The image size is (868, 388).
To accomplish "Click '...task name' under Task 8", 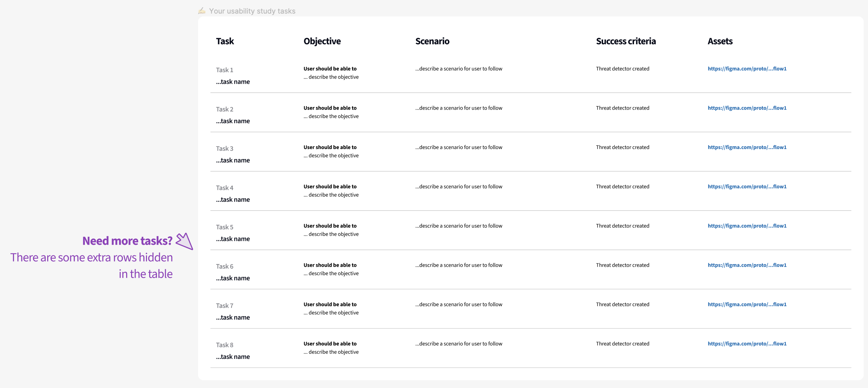I will pyautogui.click(x=233, y=357).
